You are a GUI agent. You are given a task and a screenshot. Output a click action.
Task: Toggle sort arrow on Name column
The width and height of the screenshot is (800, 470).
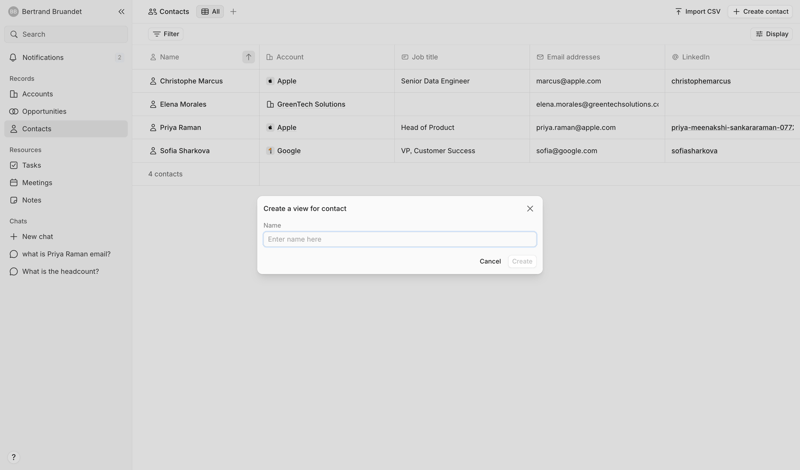pyautogui.click(x=248, y=57)
